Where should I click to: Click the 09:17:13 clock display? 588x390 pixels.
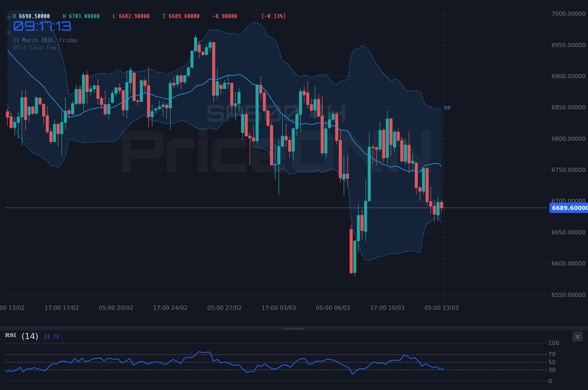(42, 26)
